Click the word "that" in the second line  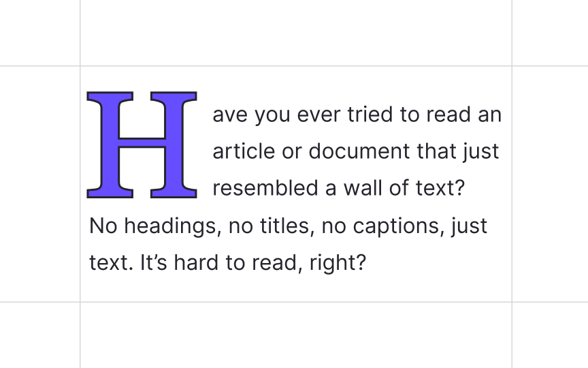(436, 151)
